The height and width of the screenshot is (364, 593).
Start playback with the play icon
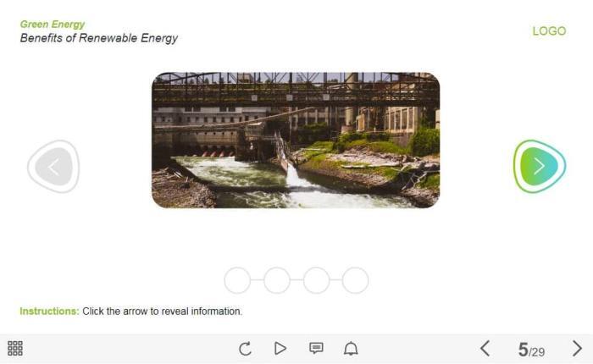(280, 348)
